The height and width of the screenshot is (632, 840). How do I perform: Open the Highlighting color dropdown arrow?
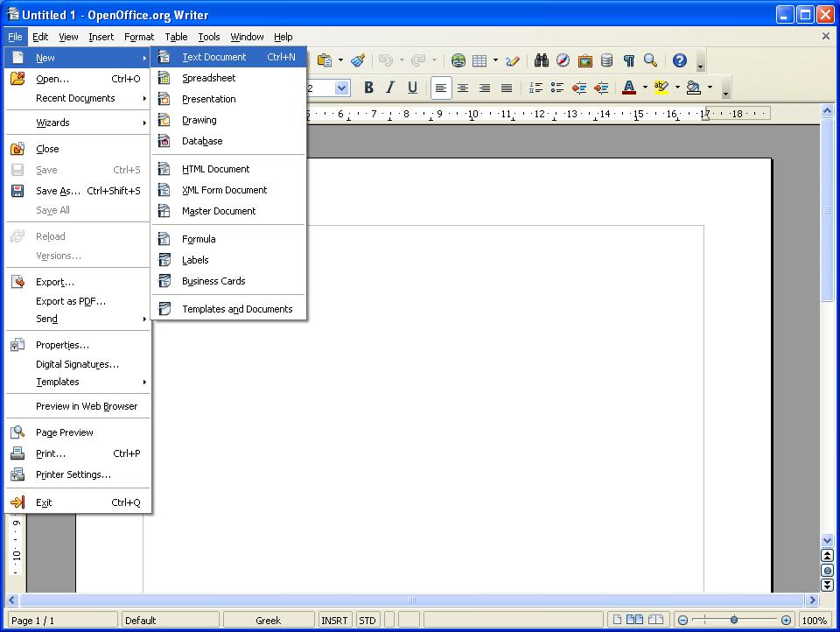tap(677, 88)
